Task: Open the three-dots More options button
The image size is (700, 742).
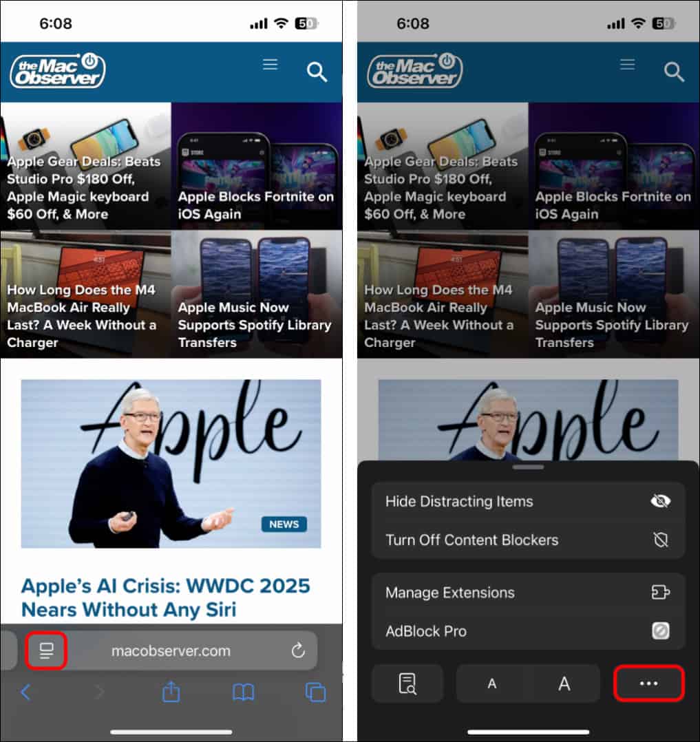Action: click(649, 683)
